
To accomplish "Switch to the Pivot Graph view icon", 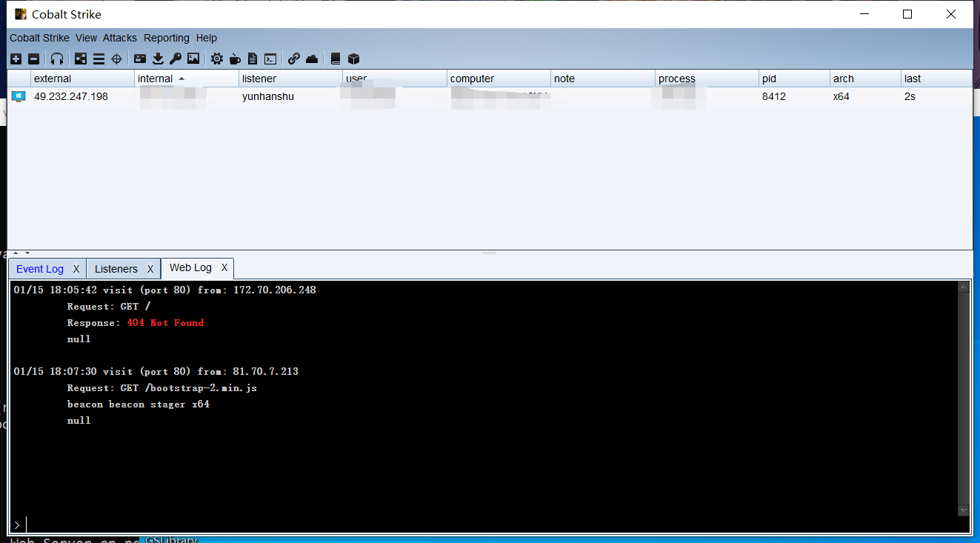I will (81, 59).
